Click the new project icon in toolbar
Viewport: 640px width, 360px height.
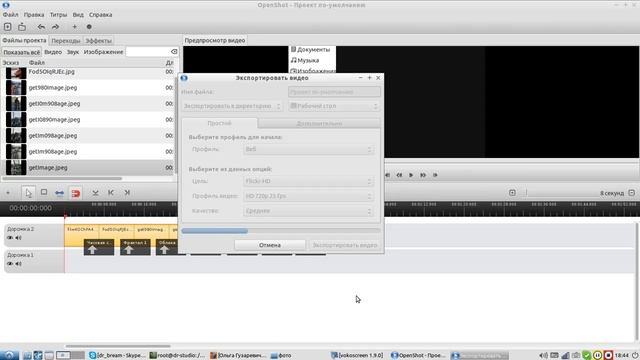pos(7,27)
